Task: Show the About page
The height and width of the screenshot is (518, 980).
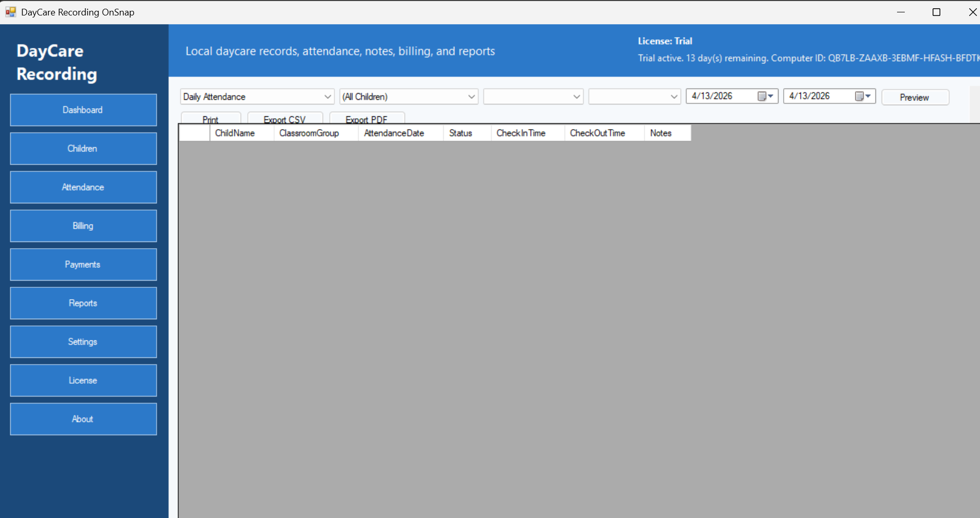Action: (x=83, y=419)
